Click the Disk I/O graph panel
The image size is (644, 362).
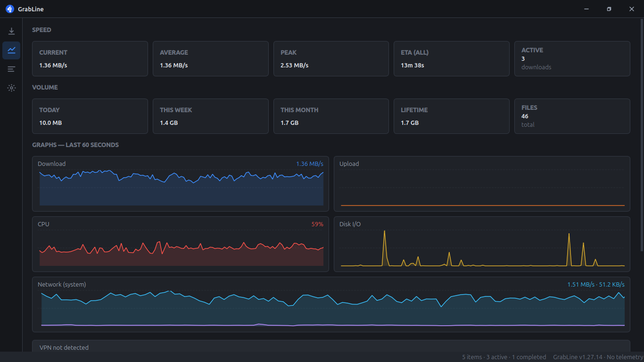[482, 244]
